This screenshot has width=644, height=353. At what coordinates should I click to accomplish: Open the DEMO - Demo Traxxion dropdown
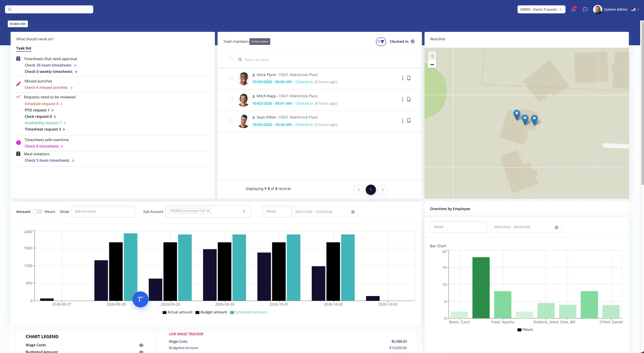pyautogui.click(x=541, y=10)
